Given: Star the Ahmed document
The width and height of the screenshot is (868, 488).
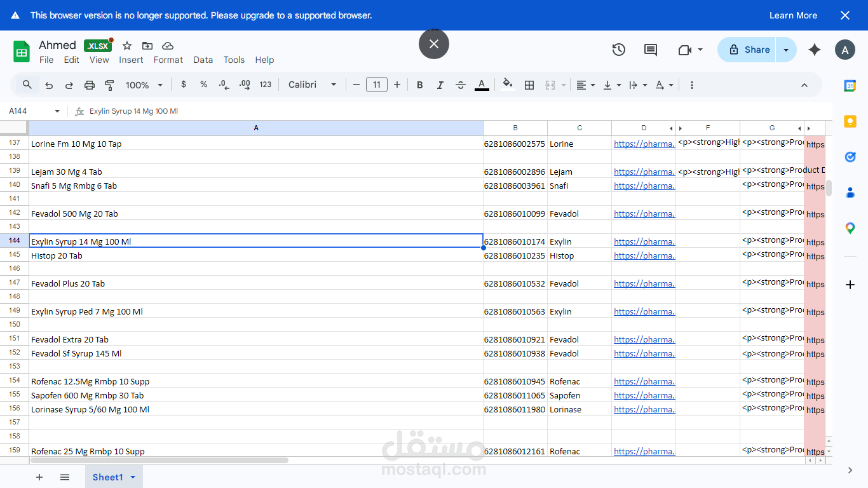Looking at the screenshot, I should (x=127, y=46).
